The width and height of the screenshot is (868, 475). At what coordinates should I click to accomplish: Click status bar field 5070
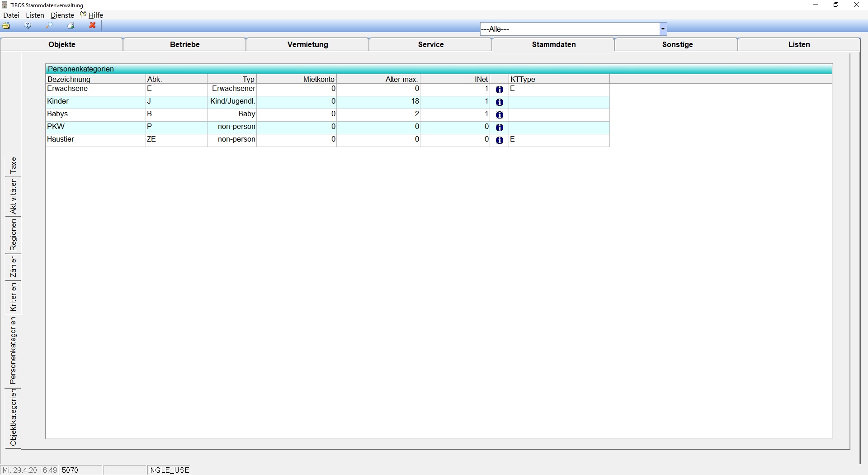pos(81,470)
